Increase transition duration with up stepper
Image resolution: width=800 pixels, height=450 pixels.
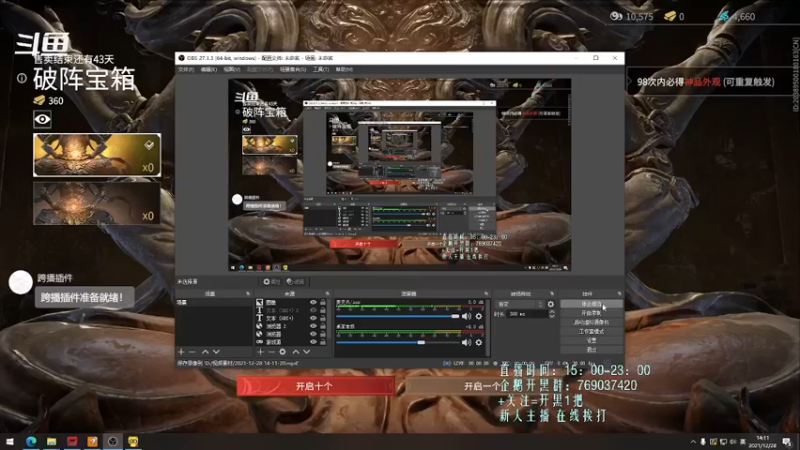tap(552, 312)
